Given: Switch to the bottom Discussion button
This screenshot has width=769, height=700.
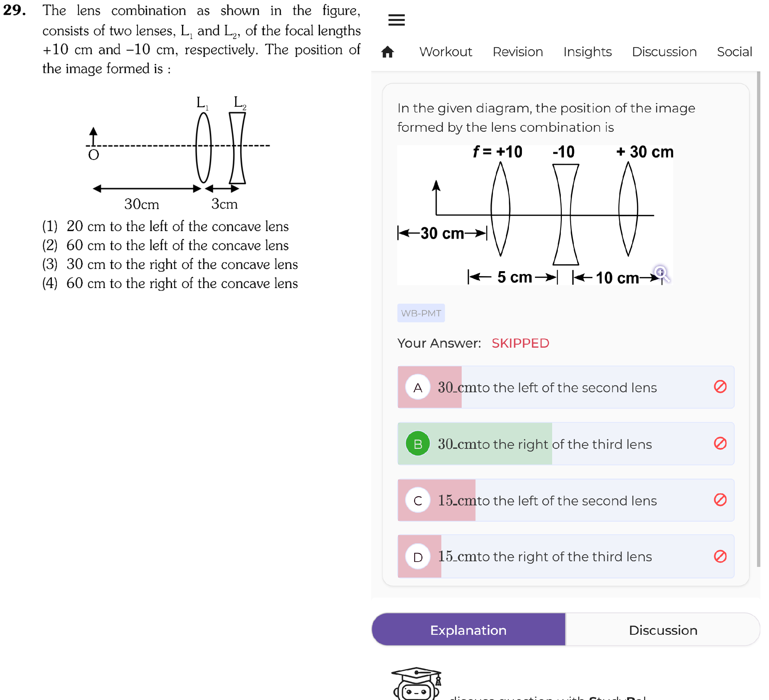Looking at the screenshot, I should click(x=663, y=629).
